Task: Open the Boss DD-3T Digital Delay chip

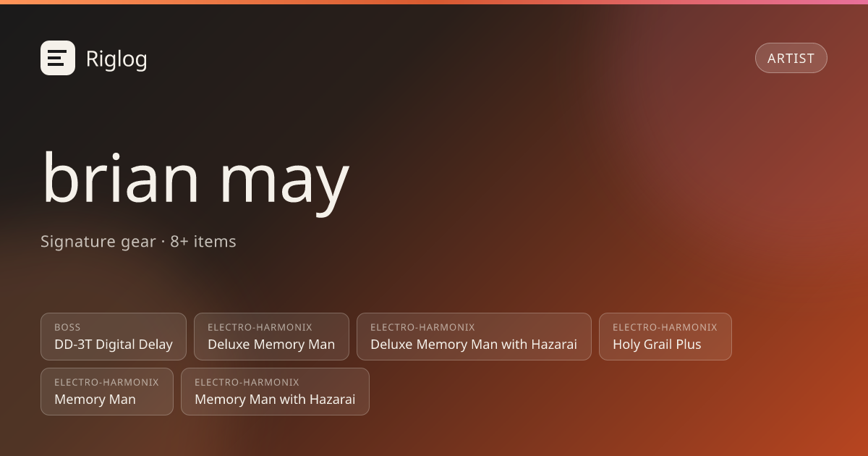Action: pos(114,337)
